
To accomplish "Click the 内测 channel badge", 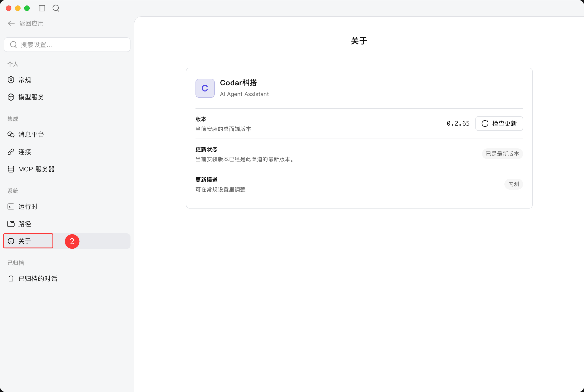I will 514,184.
